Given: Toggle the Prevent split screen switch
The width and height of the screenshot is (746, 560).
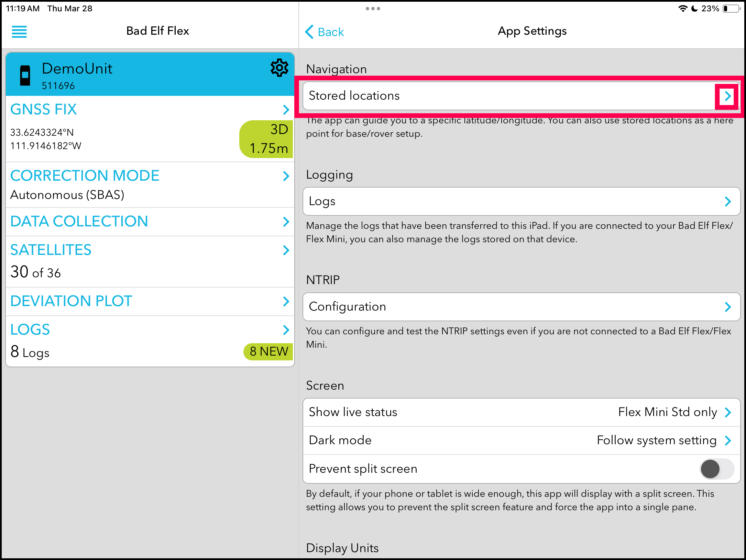Looking at the screenshot, I should (717, 469).
